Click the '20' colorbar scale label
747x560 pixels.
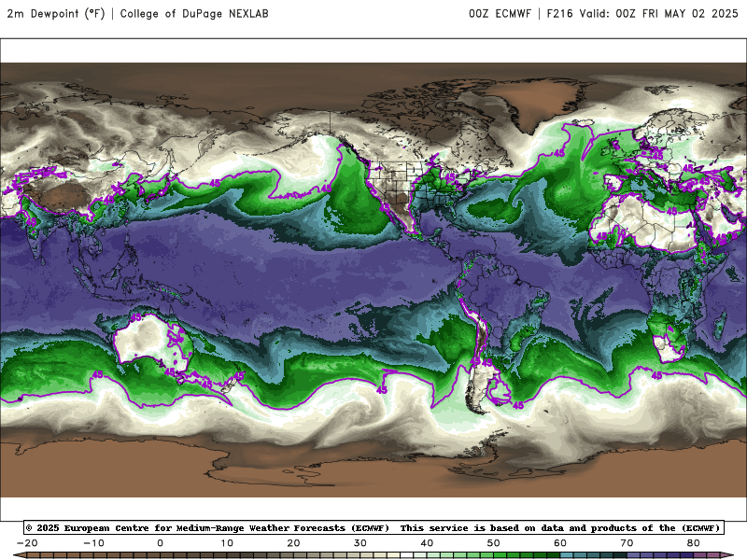coord(293,543)
